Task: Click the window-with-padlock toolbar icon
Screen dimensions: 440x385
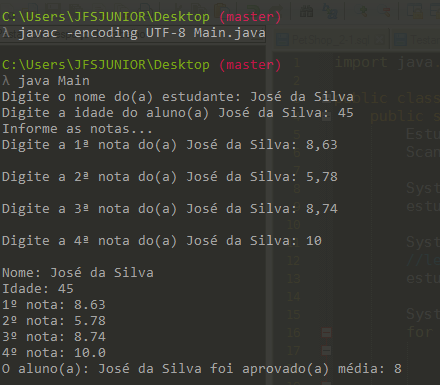Action: click(415, 11)
